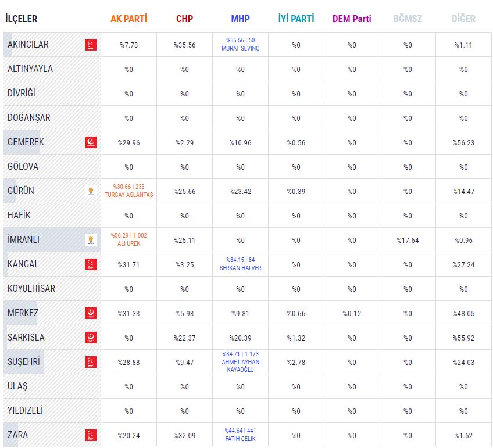
Task: Click the MHP logo in Akıncılar row
Action: click(90, 45)
